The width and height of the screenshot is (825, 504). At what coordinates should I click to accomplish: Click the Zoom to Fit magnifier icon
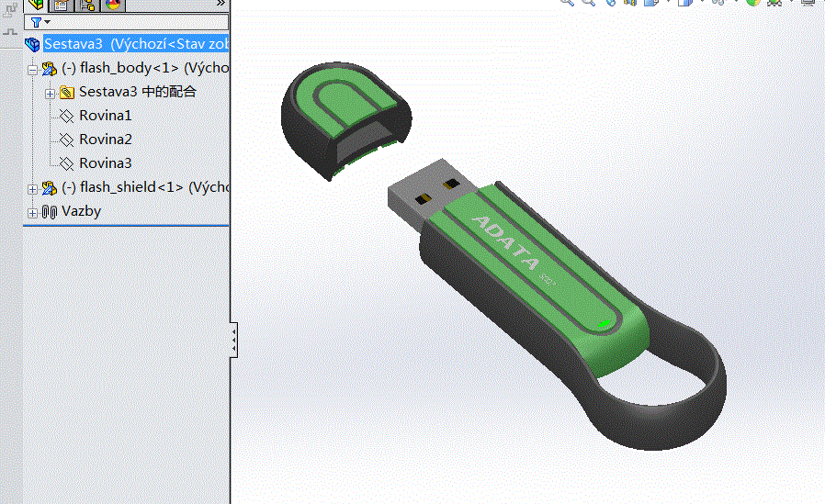tap(567, 2)
